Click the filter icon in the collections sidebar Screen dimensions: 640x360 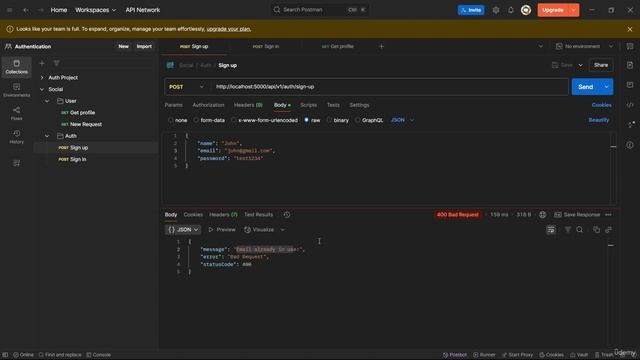pos(56,63)
